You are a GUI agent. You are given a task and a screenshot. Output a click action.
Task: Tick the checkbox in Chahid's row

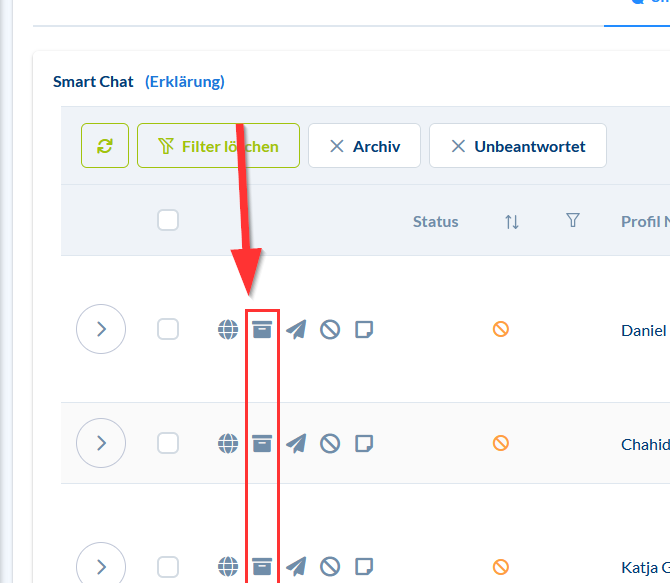168,443
